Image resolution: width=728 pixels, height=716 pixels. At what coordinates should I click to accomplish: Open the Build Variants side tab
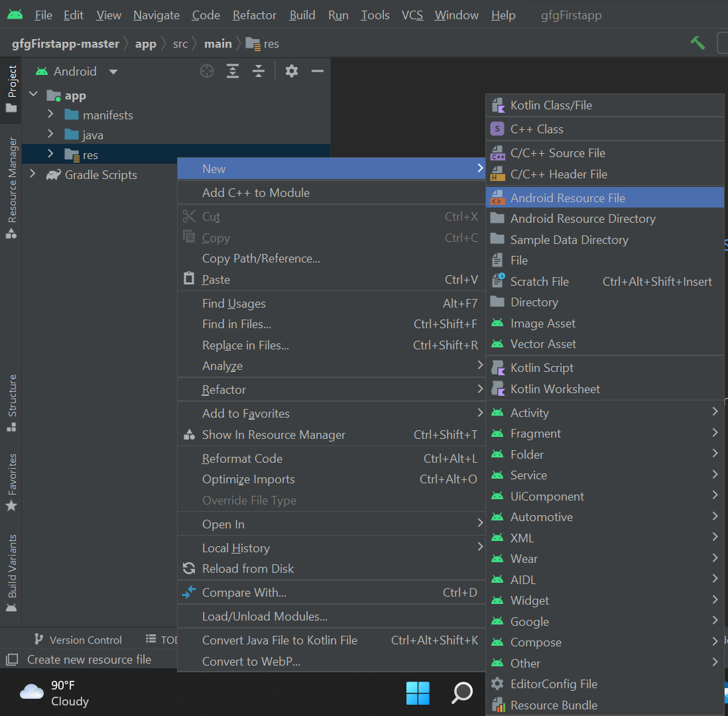[11, 573]
